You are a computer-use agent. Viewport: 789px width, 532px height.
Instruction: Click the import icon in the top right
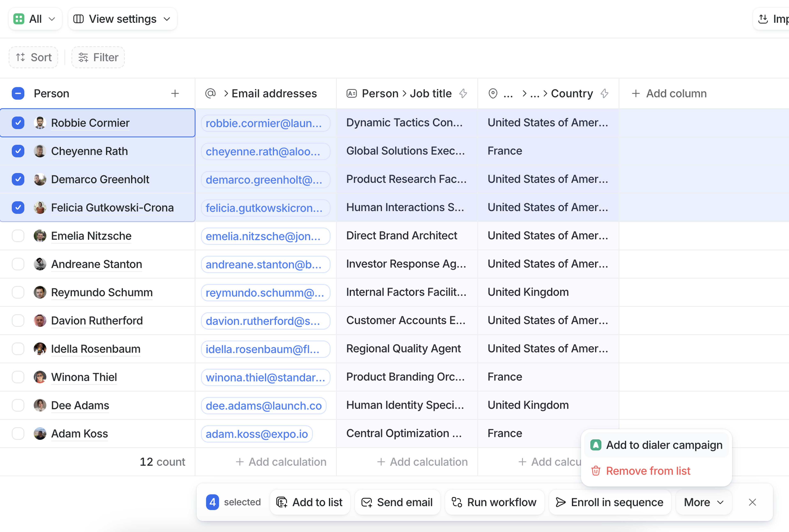coord(763,19)
